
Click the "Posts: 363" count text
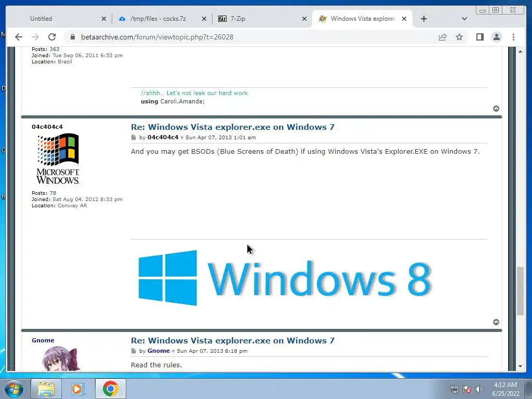click(46, 49)
